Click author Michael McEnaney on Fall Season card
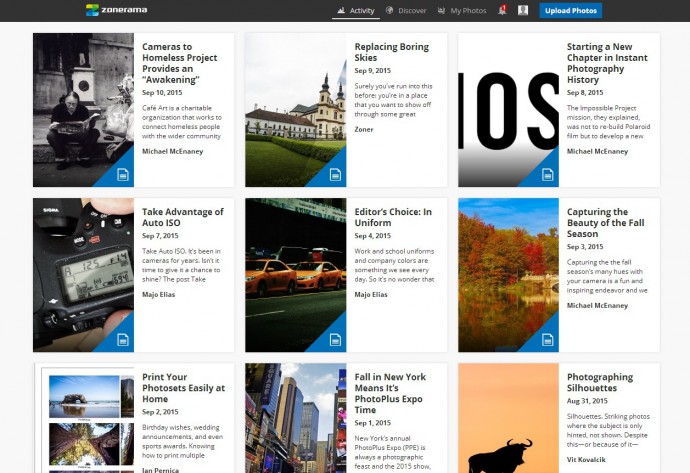 pyautogui.click(x=597, y=305)
